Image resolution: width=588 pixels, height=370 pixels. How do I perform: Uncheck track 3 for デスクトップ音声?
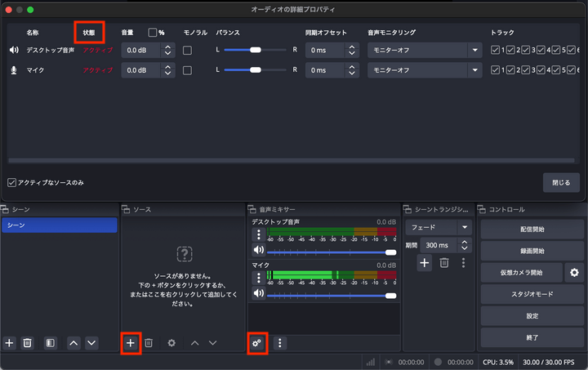(525, 50)
